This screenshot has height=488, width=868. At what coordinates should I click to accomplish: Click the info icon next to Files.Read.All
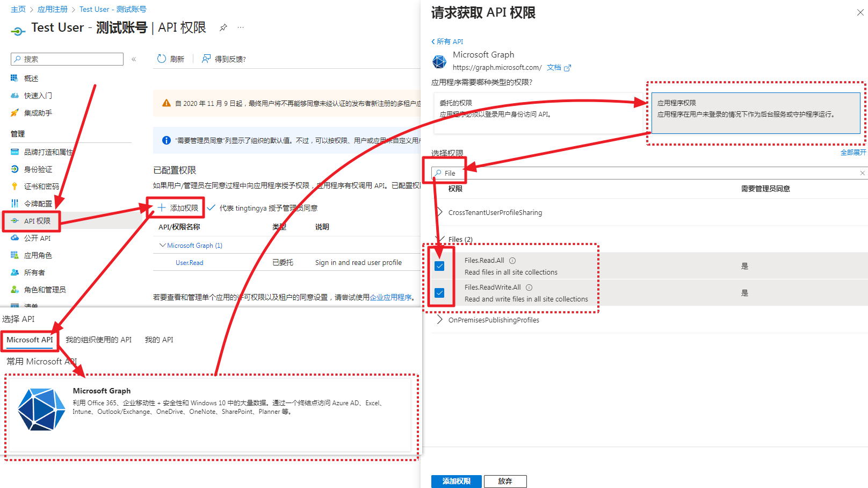512,260
